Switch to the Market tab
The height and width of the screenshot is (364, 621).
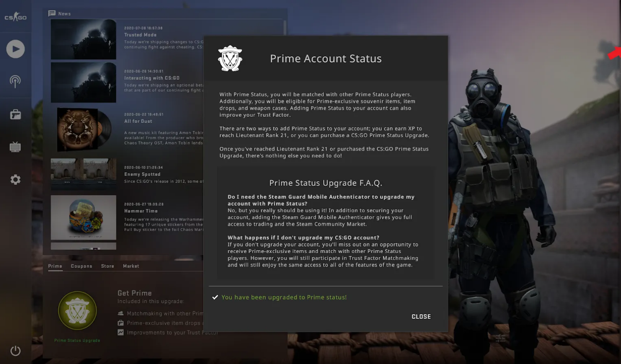pyautogui.click(x=131, y=266)
